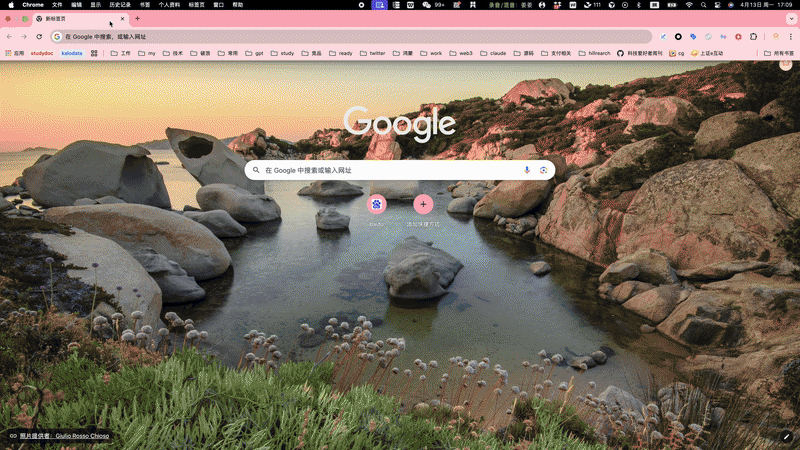Open the tab search dropdown arrow
Viewport: 800px width, 450px height.
pyautogui.click(x=791, y=18)
